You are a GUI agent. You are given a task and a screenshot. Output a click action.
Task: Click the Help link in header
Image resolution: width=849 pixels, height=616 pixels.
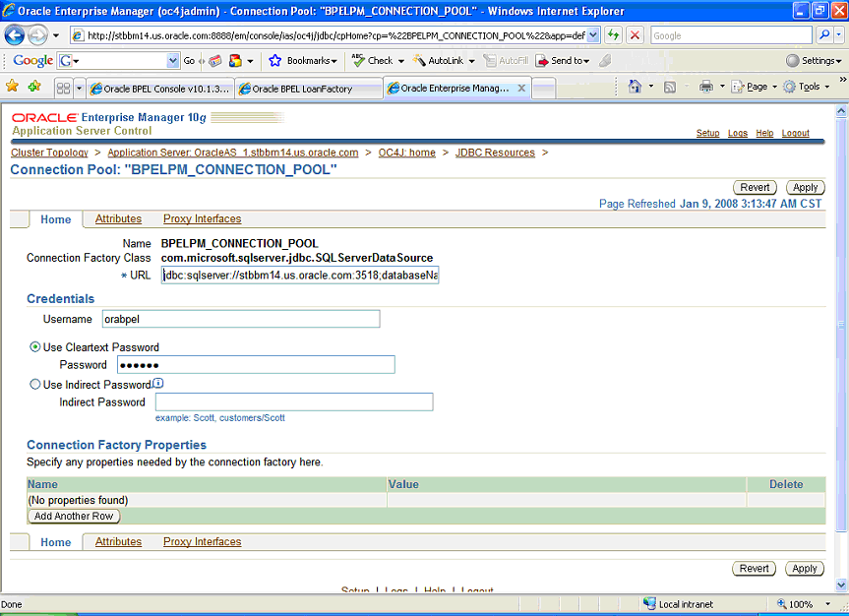point(764,133)
